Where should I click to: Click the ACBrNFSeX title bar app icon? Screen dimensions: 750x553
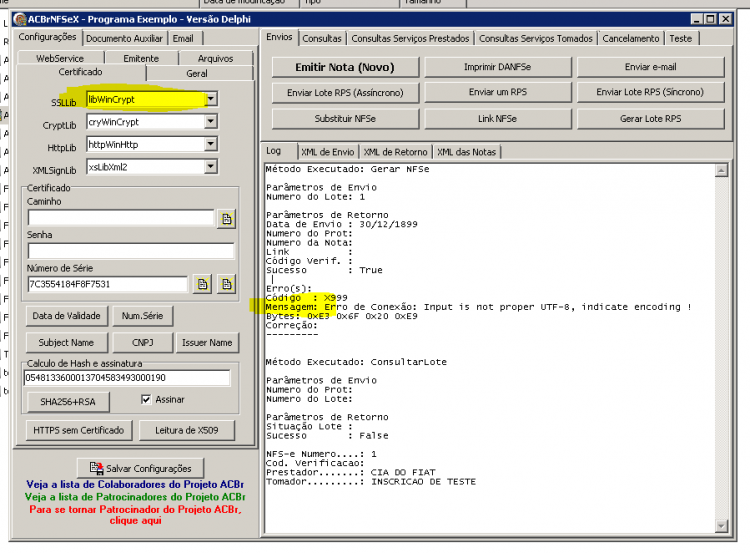pyautogui.click(x=20, y=19)
